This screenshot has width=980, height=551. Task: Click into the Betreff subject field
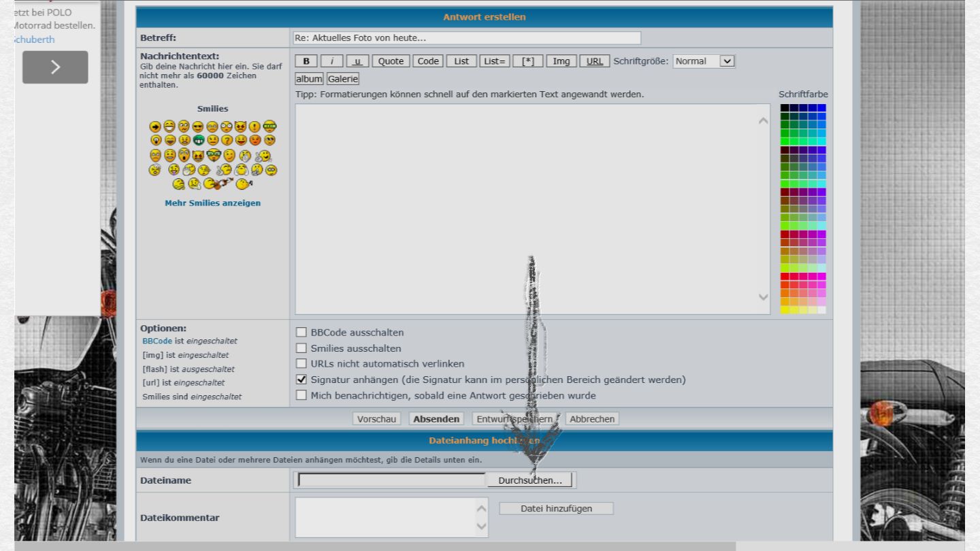click(x=466, y=38)
